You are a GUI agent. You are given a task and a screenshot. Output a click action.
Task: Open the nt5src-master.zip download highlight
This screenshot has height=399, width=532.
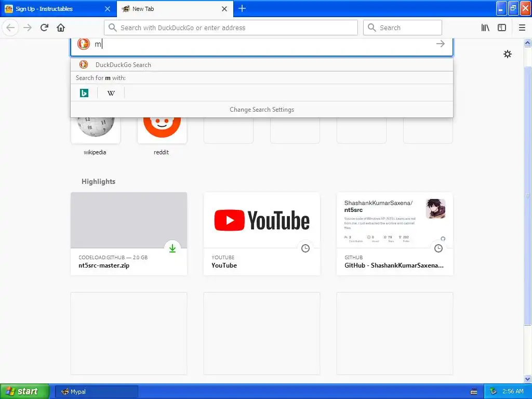point(129,234)
